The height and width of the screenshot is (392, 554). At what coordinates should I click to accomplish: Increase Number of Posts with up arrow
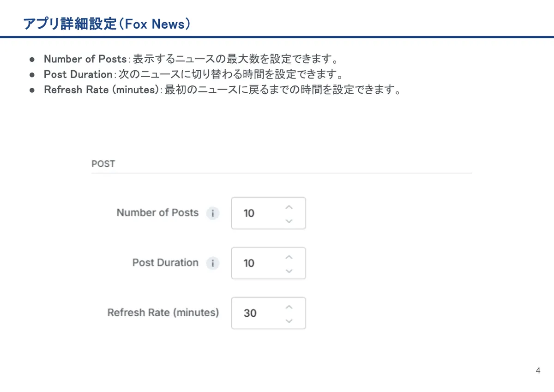(289, 207)
